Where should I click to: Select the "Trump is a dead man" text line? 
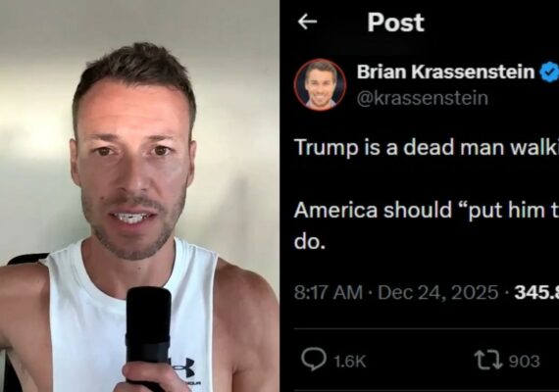(x=427, y=147)
